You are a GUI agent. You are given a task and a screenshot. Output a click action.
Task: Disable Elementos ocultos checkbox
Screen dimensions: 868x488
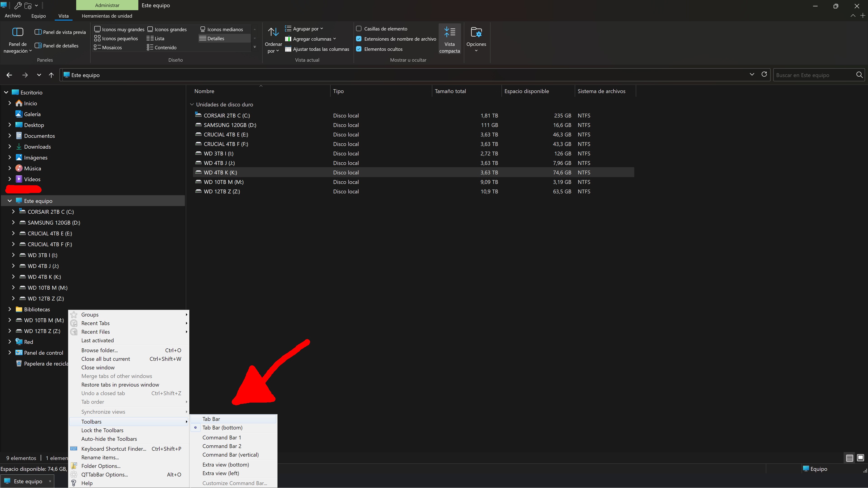(x=359, y=49)
